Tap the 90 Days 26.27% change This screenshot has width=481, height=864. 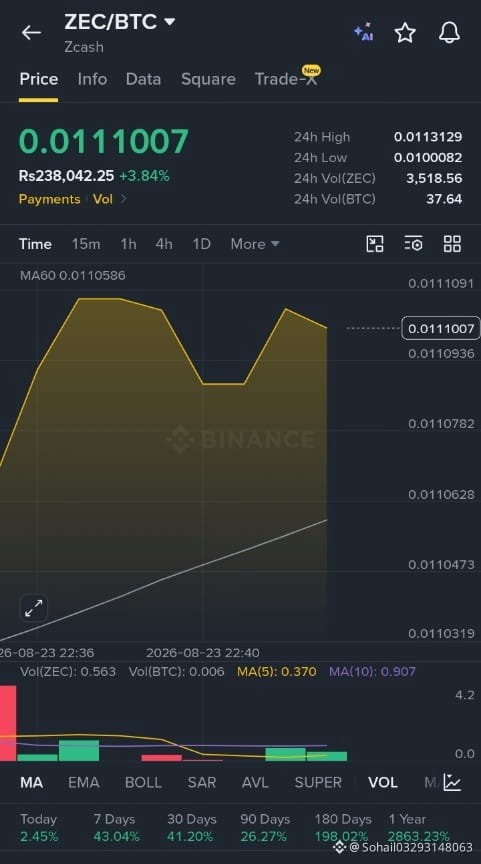click(265, 828)
